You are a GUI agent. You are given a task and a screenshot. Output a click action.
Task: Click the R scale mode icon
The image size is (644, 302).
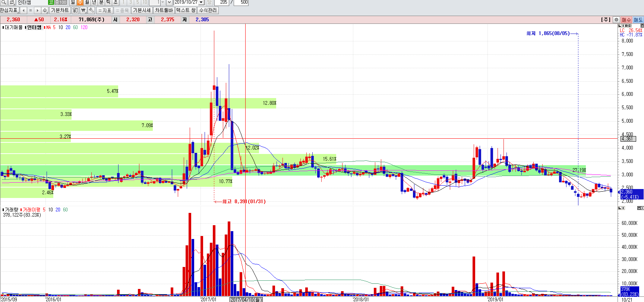pos(626,26)
